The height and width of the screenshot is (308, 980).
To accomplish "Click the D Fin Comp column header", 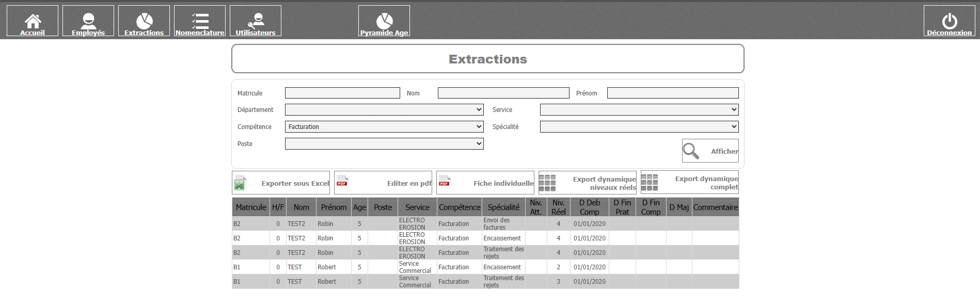I will point(651,207).
